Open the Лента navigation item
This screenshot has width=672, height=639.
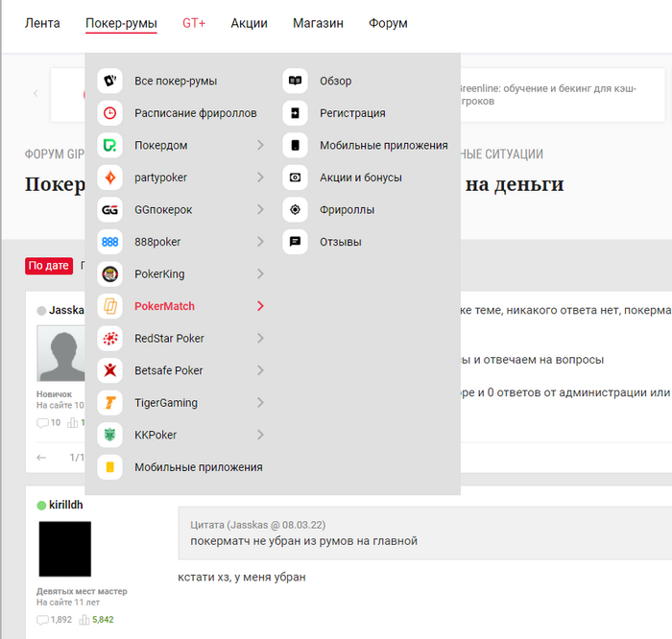(42, 23)
